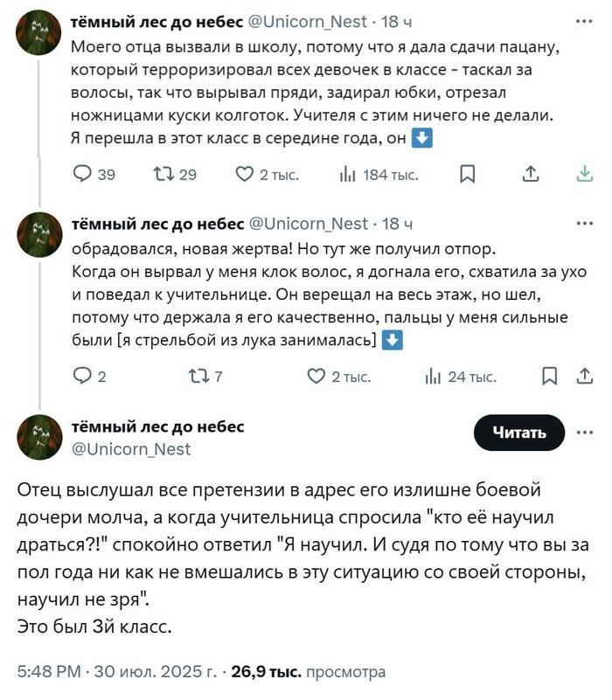The height and width of the screenshot is (700, 612).
Task: Share the second tweet
Action: (584, 377)
